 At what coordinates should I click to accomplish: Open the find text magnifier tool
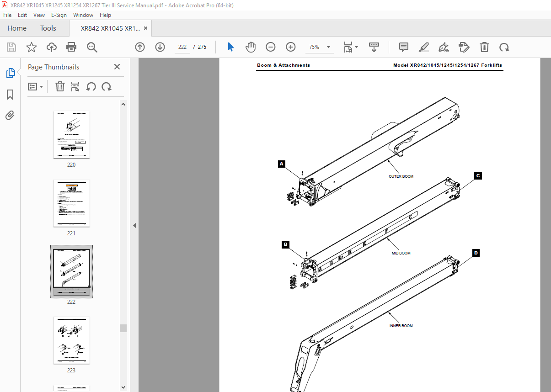tap(92, 47)
